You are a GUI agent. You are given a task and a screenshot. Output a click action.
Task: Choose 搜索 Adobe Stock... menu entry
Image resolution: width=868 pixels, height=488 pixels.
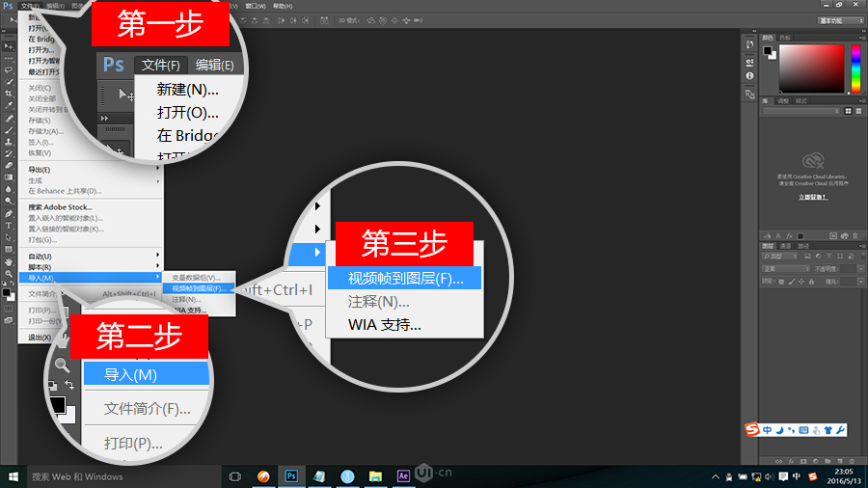(61, 207)
